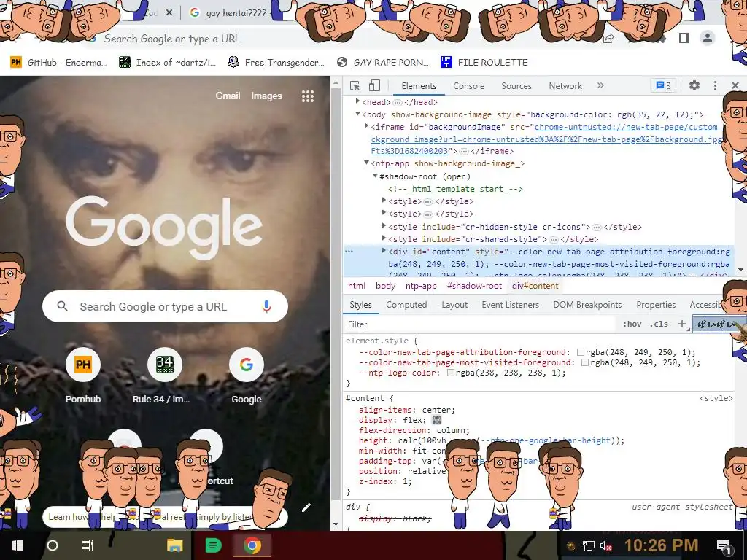
Task: Click the color swatch for --ntp-logo-color
Action: click(450, 373)
